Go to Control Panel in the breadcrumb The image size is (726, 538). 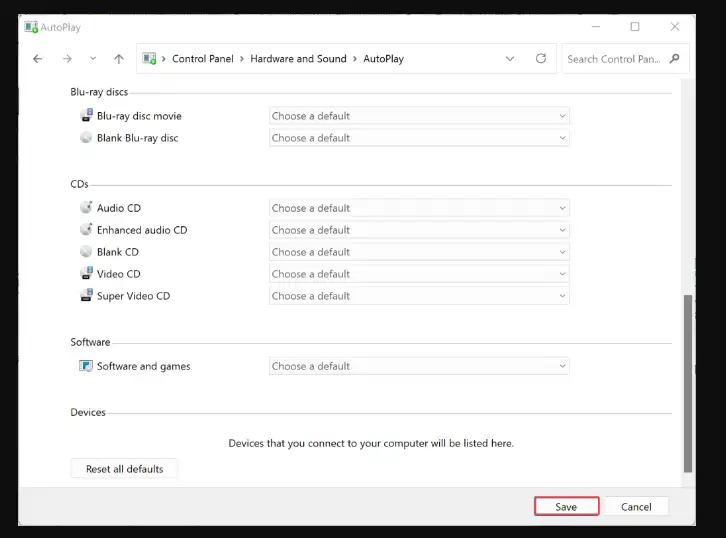pos(203,59)
